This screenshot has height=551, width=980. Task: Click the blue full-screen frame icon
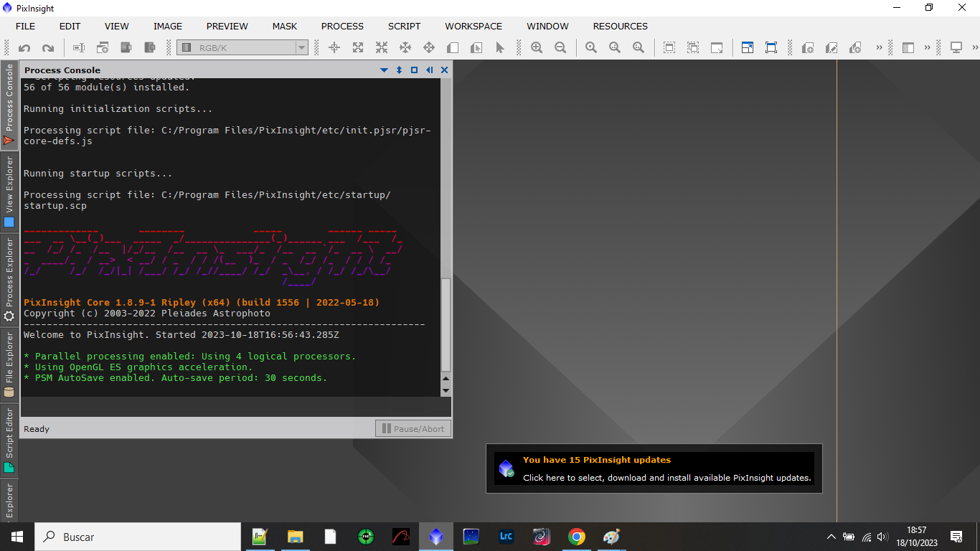pos(771,48)
